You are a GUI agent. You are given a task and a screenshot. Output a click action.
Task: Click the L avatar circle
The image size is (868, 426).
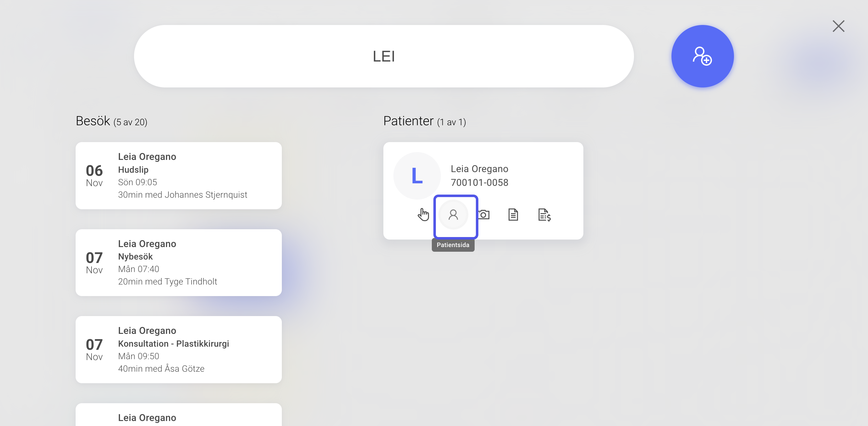coord(417,176)
